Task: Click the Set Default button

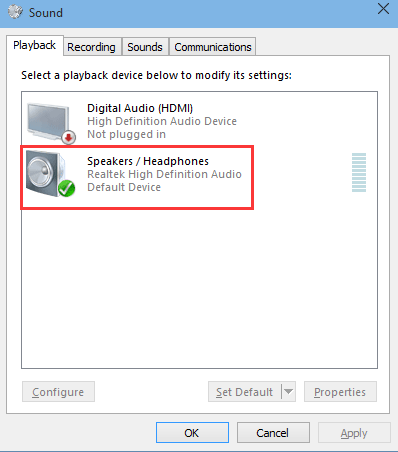Action: point(245,392)
